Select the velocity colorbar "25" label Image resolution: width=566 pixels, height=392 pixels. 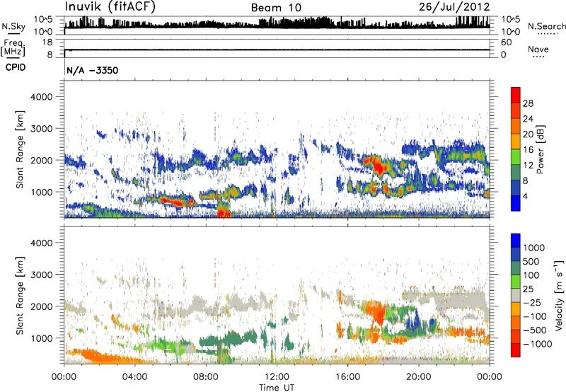[x=529, y=289]
